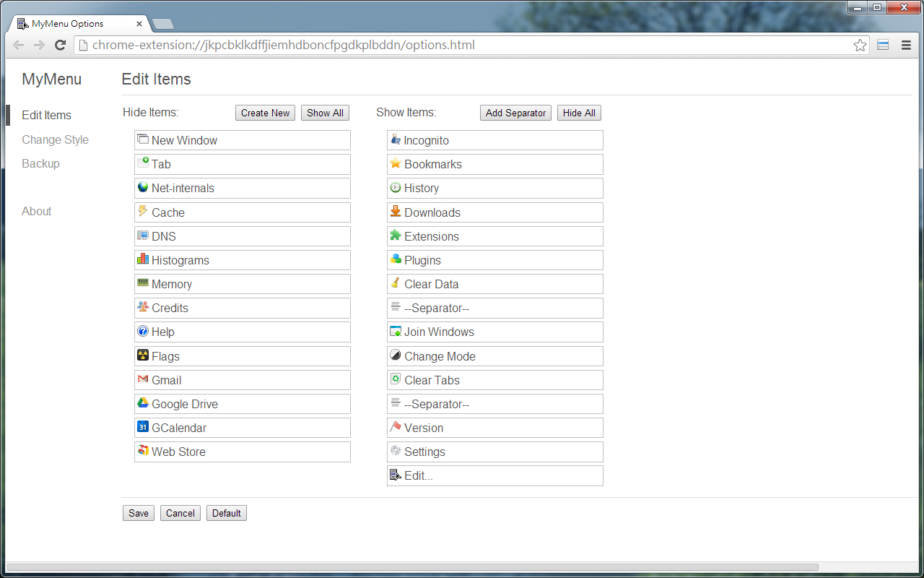The width and height of the screenshot is (924, 578).
Task: Click the Net-internals globe icon
Action: pos(143,187)
